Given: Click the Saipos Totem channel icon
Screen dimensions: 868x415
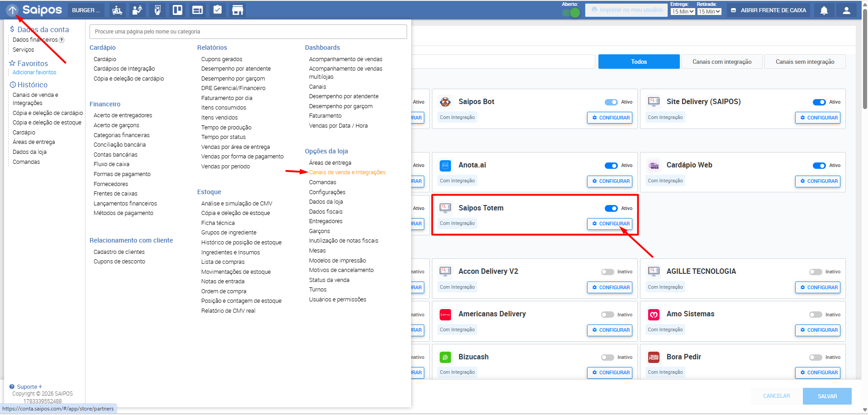Looking at the screenshot, I should pyautogui.click(x=445, y=208).
